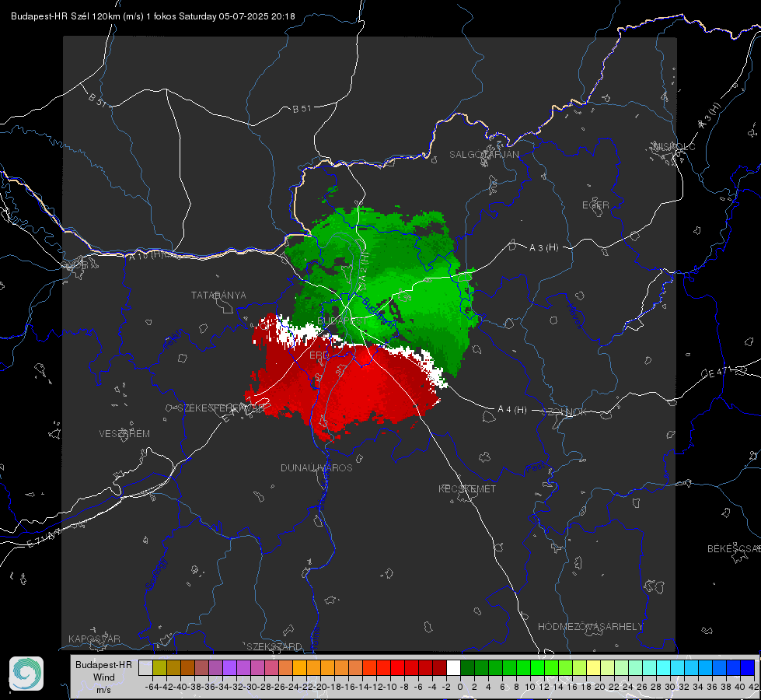The height and width of the screenshot is (700, 761).
Task: Click the yellow swatch in the wind legend
Action: [x=593, y=667]
